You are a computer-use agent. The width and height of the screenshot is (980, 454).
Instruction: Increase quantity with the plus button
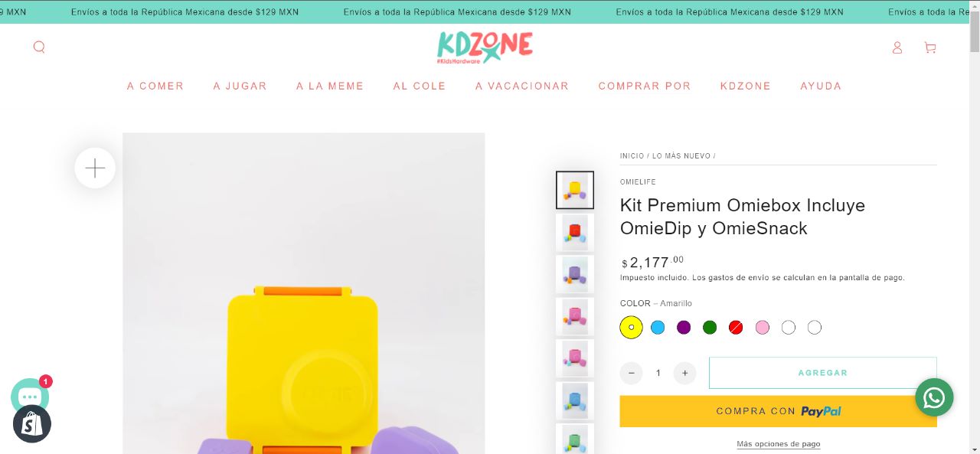[x=684, y=373]
